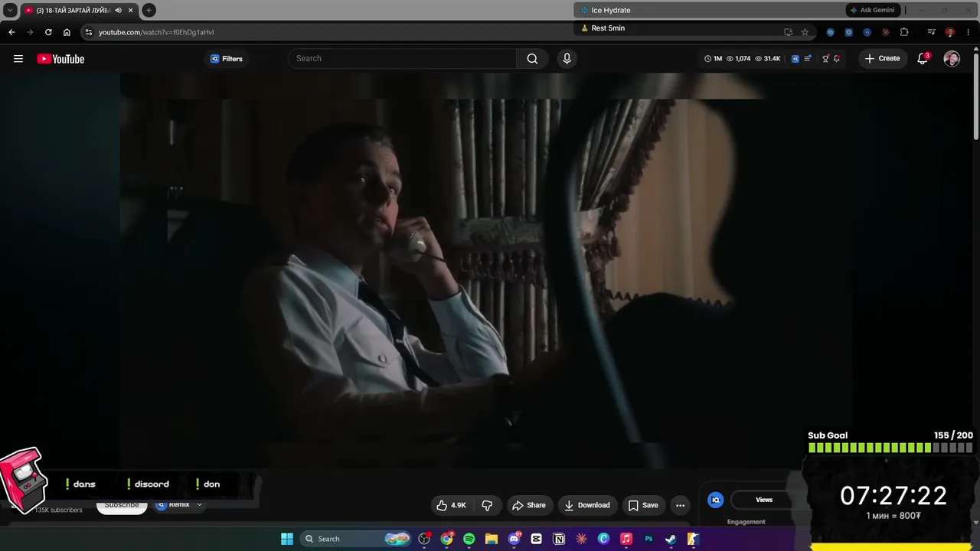Open the browser home page

point(67,32)
